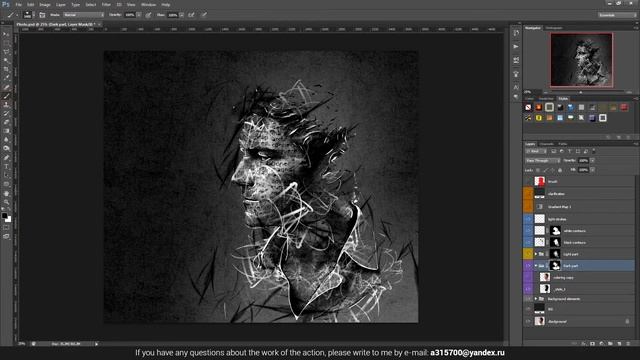Select the Hand tool

coord(6,193)
